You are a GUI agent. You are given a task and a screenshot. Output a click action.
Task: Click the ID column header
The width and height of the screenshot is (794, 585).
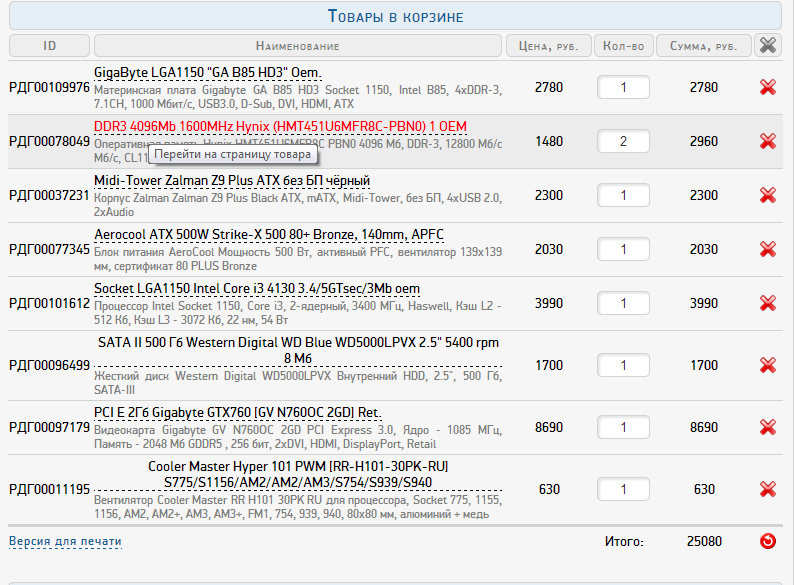tap(49, 46)
